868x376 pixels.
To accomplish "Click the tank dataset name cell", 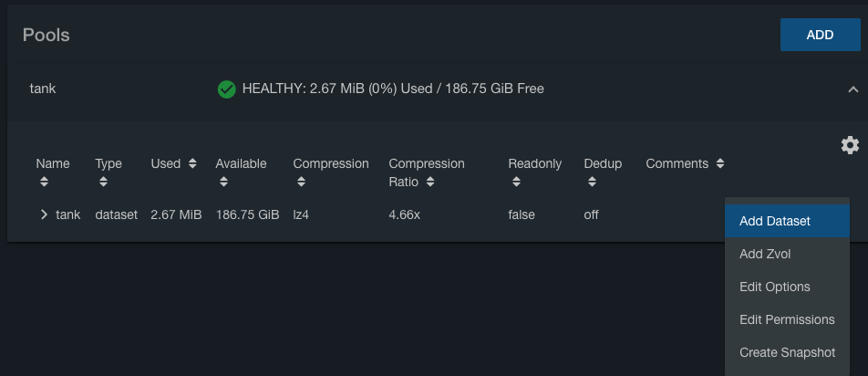I will coord(68,215).
